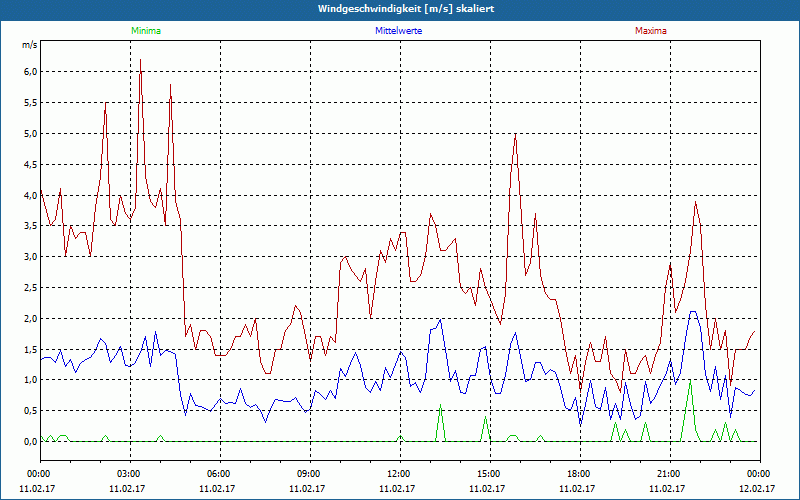Select the red Maxima legend label

tap(651, 31)
